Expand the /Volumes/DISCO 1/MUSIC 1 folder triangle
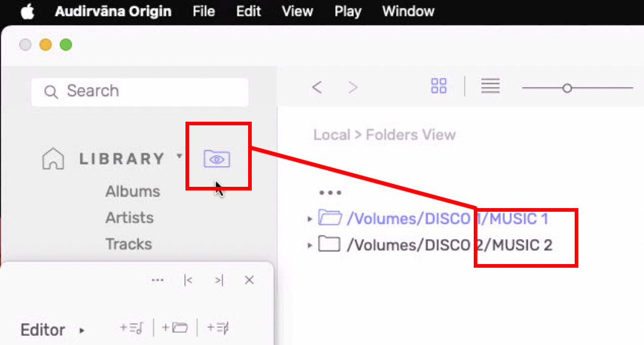 310,219
